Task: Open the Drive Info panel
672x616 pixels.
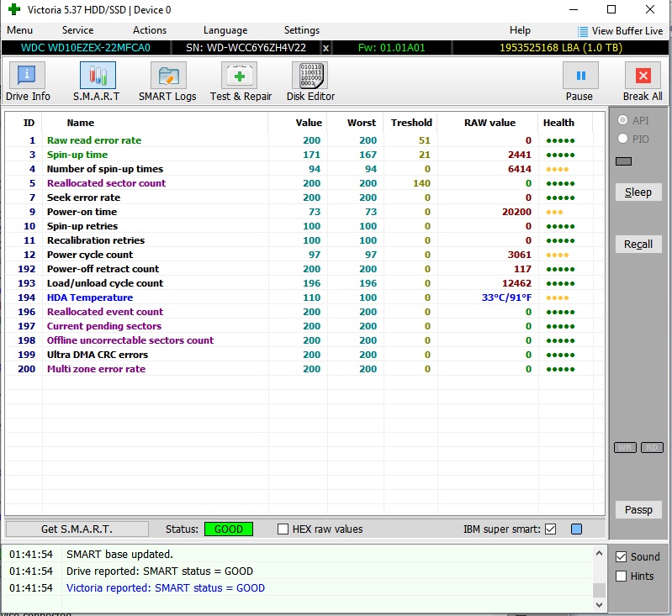Action: pyautogui.click(x=28, y=82)
